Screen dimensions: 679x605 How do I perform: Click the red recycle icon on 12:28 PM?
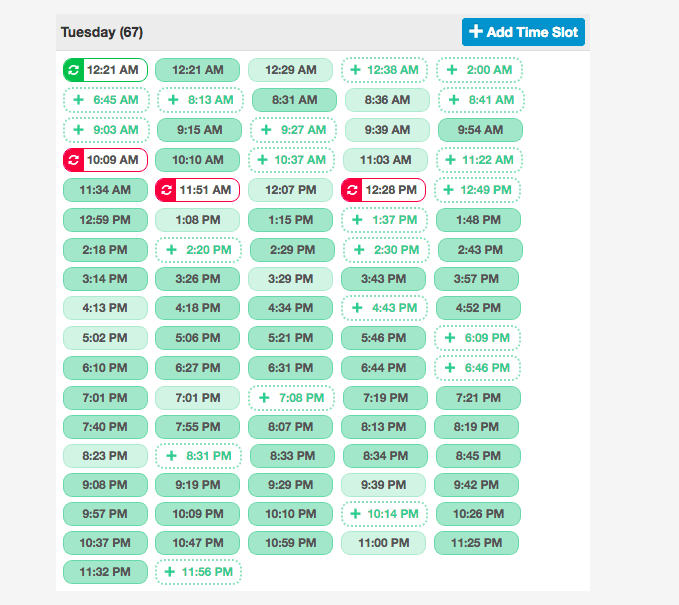pyautogui.click(x=352, y=190)
